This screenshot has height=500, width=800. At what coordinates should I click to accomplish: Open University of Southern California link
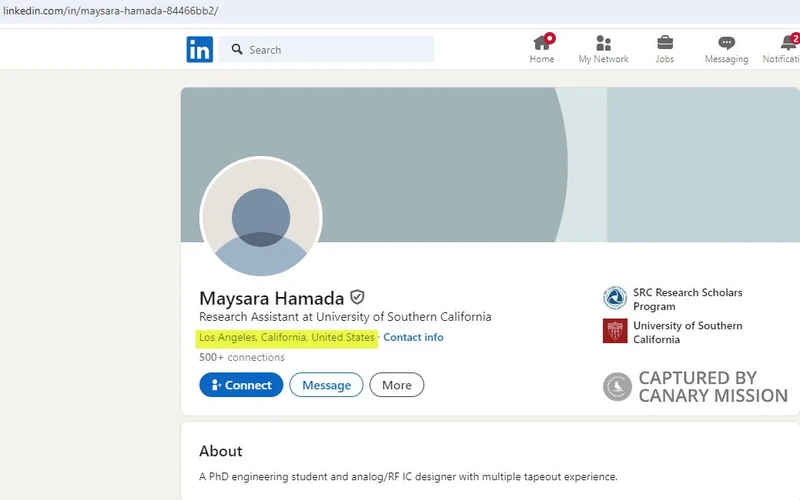click(x=687, y=333)
